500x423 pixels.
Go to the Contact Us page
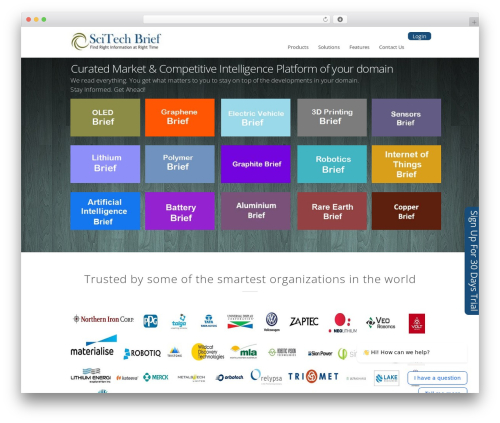point(391,47)
